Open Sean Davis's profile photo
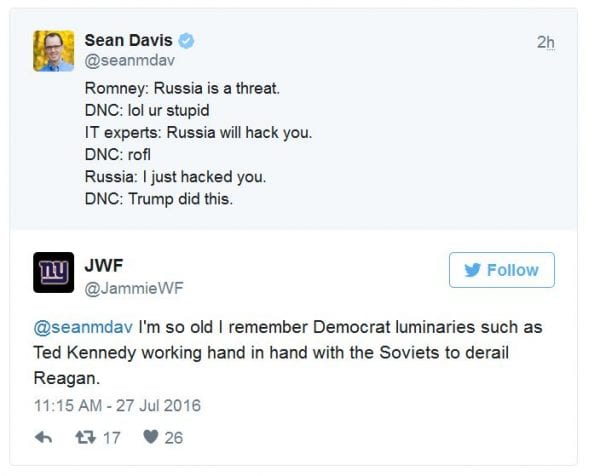 tap(54, 51)
